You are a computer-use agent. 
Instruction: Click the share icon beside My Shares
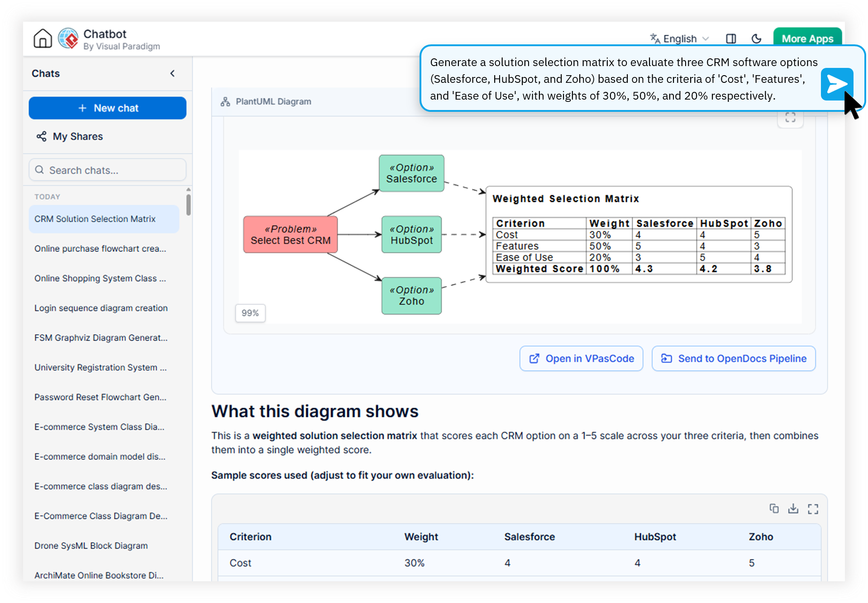click(41, 136)
